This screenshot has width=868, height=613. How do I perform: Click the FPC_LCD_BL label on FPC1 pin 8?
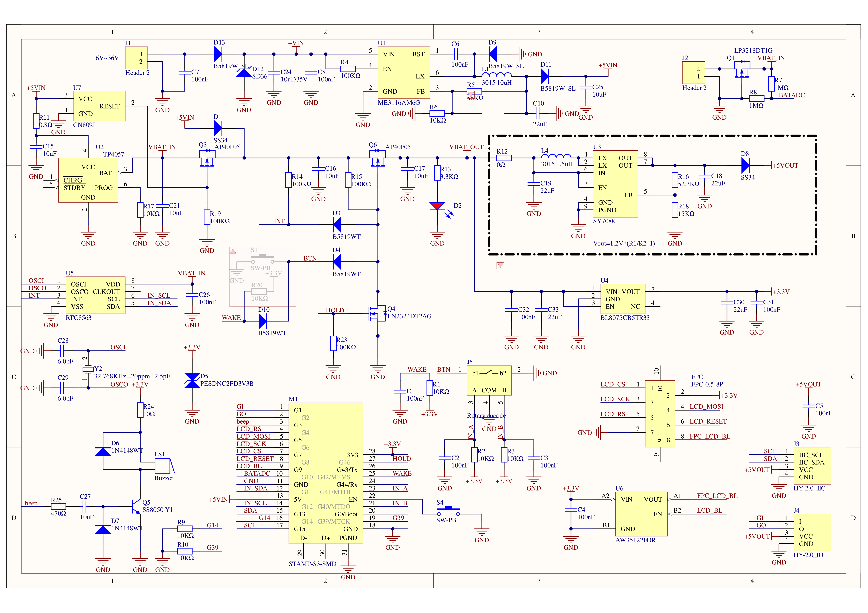[x=710, y=436]
